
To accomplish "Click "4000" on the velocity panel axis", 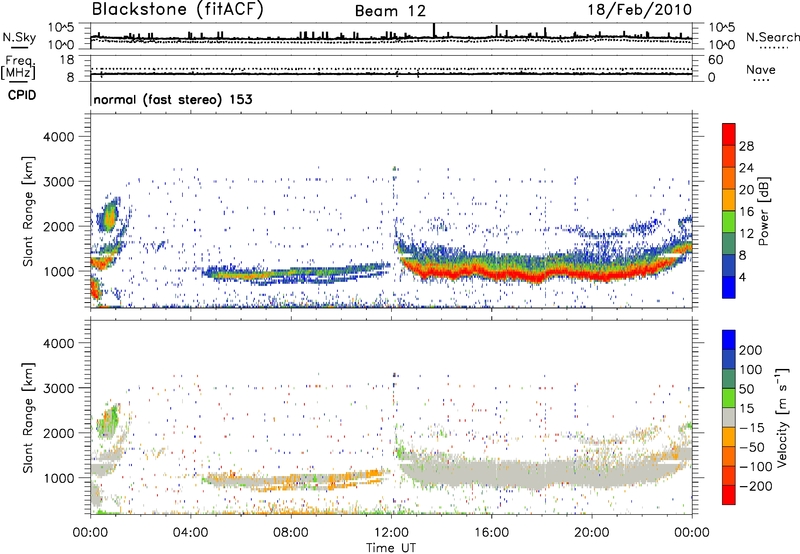I will [x=59, y=343].
